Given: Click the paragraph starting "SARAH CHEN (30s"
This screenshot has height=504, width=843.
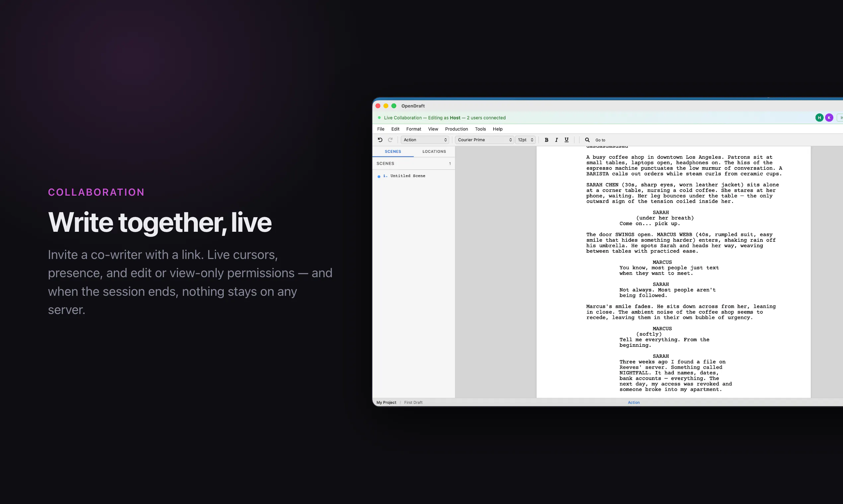Looking at the screenshot, I should pyautogui.click(x=683, y=193).
